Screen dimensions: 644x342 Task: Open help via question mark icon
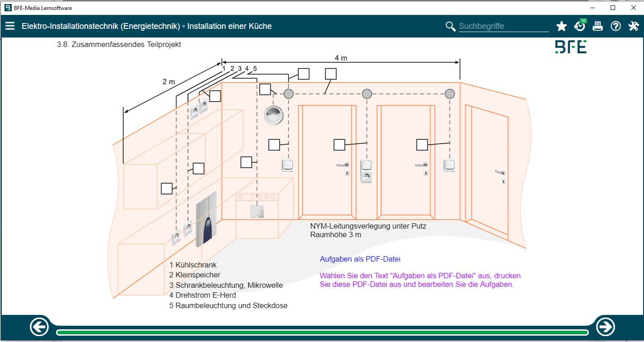pyautogui.click(x=616, y=26)
